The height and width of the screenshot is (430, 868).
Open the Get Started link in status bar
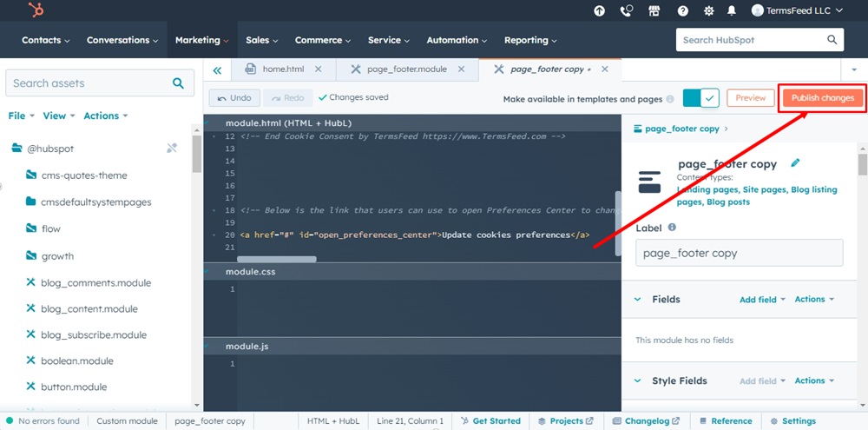click(491, 421)
